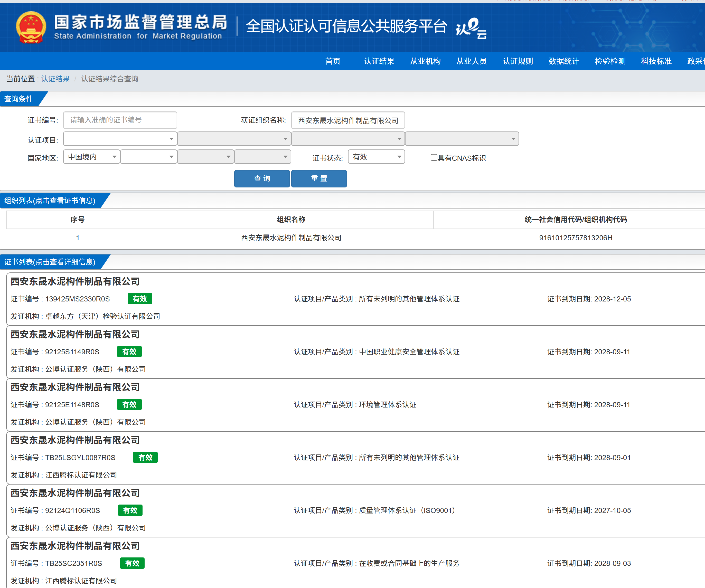Click 有效 badge for certificate 92125E1148R0S
The image size is (705, 588).
(x=129, y=404)
